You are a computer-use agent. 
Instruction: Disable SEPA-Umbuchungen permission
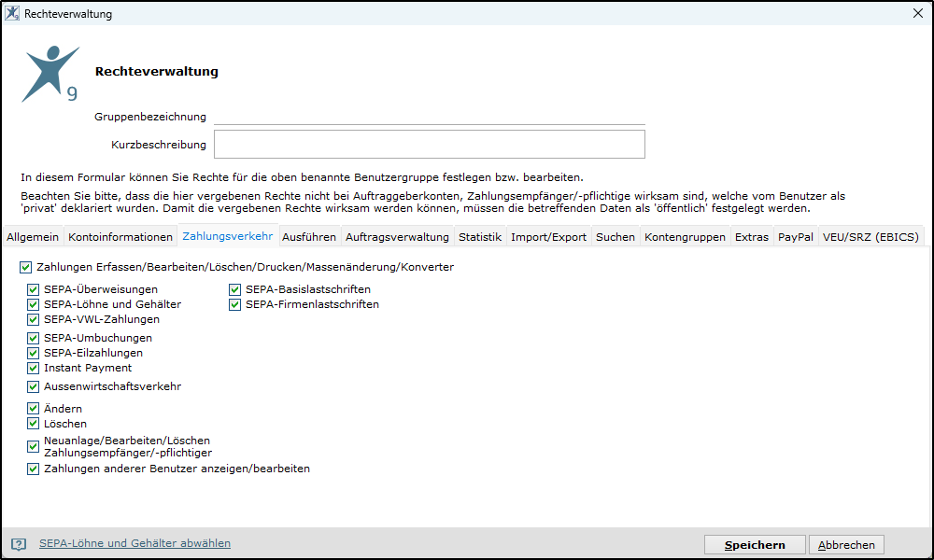(34, 338)
